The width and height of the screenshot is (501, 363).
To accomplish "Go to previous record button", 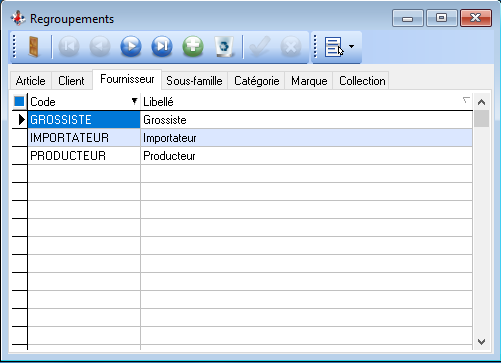I will tap(100, 46).
